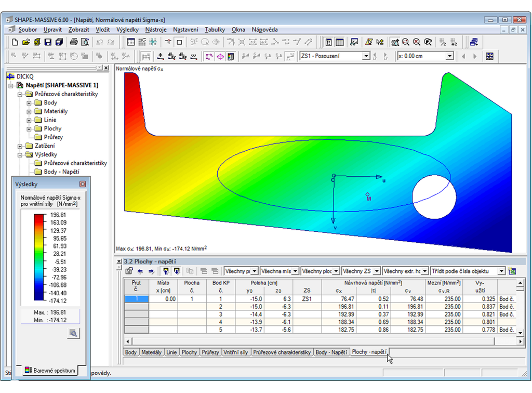
Task: Click the magnifier button in Výsledky panel
Action: (73, 333)
